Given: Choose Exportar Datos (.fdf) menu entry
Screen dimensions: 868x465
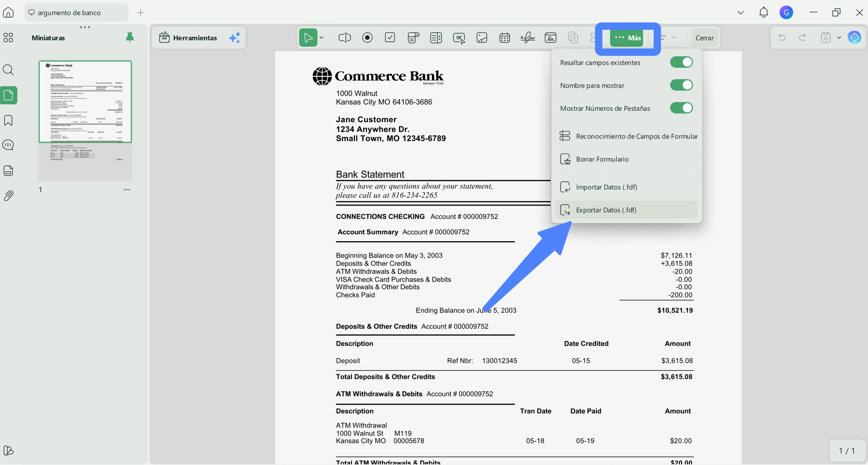Looking at the screenshot, I should coord(626,210).
